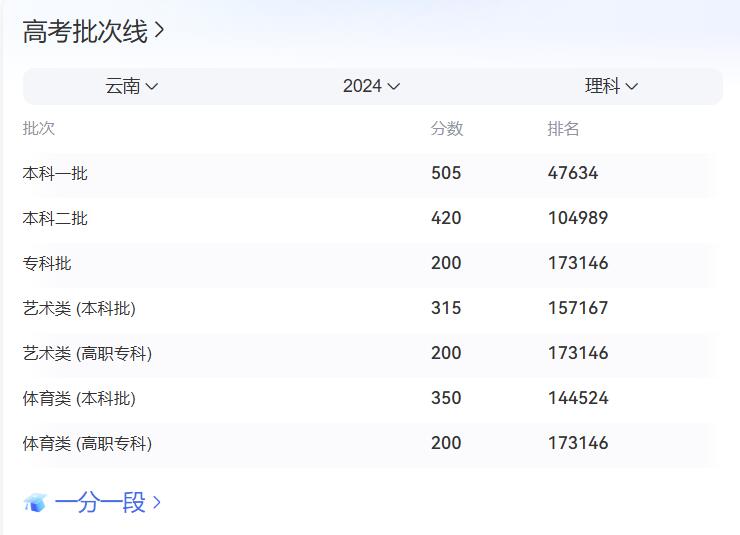Click the 排名 column header
Image resolution: width=740 pixels, height=535 pixels.
pyautogui.click(x=563, y=128)
